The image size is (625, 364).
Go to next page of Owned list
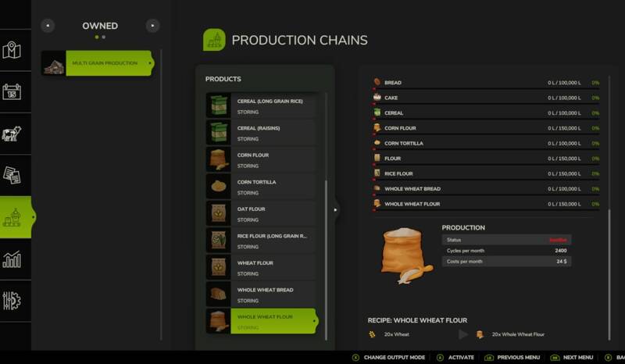point(152,26)
